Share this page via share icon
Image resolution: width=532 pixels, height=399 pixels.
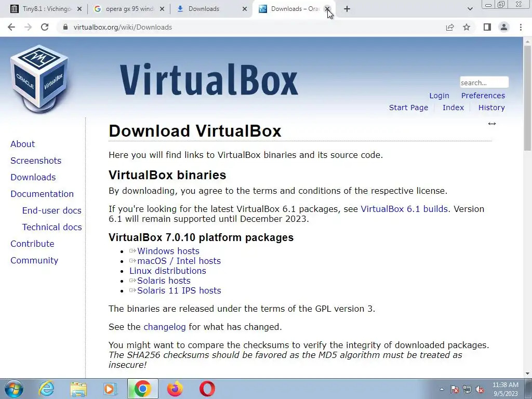click(450, 27)
